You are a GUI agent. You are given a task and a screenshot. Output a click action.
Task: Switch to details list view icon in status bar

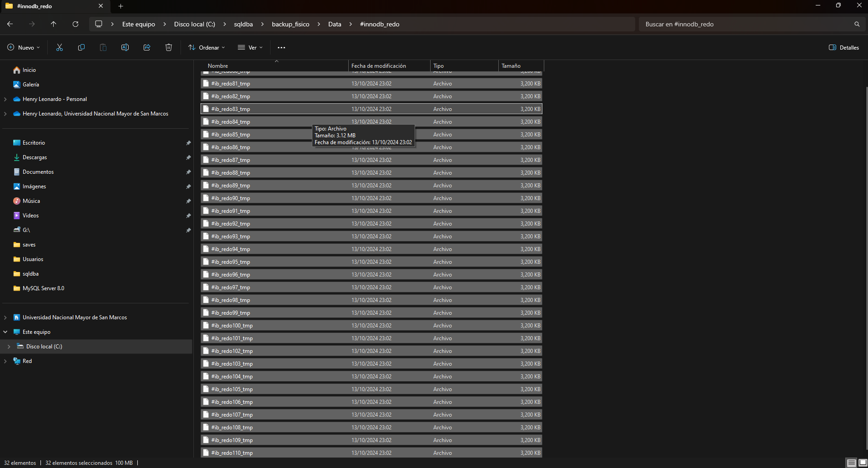click(851, 463)
